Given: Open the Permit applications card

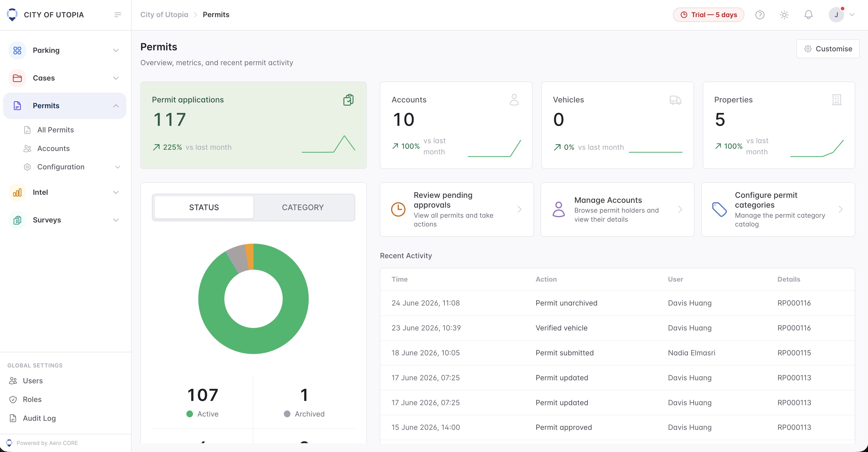Looking at the screenshot, I should pyautogui.click(x=253, y=125).
